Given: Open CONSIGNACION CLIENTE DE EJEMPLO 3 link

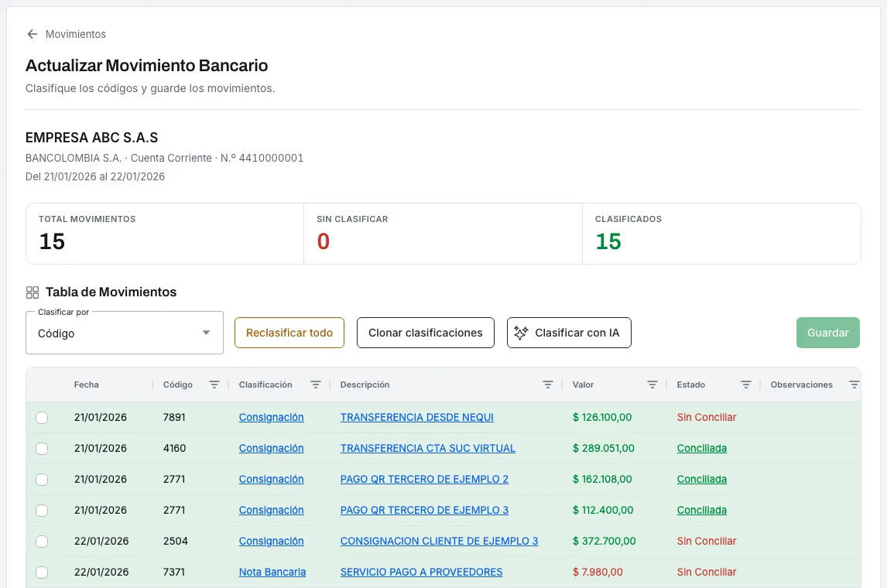Looking at the screenshot, I should tap(439, 541).
